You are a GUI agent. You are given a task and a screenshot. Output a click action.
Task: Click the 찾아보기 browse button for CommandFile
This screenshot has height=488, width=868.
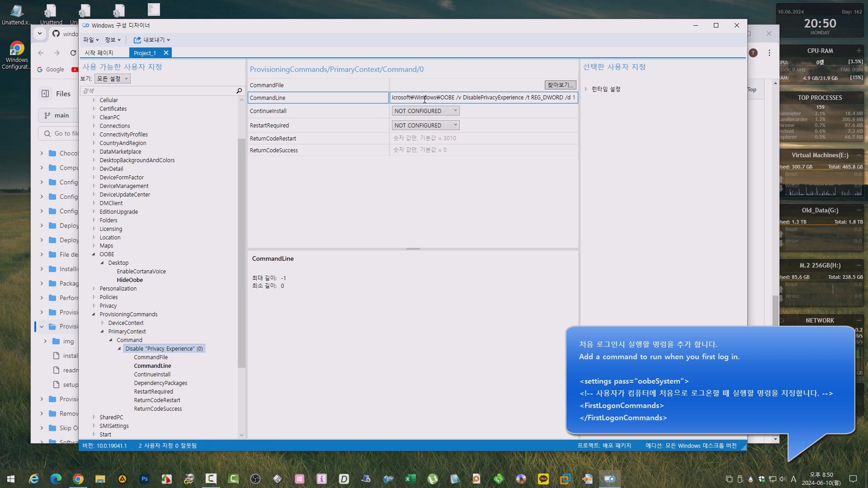(x=560, y=85)
